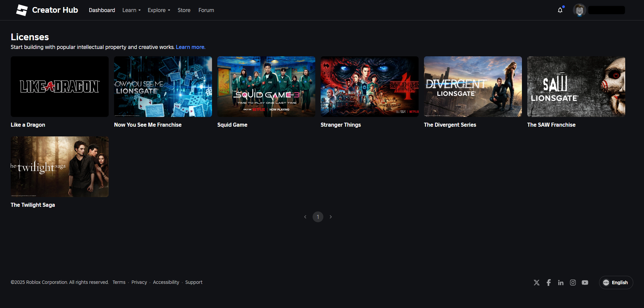Open the Now You See Me thumbnail
The width and height of the screenshot is (644, 308).
pos(163,86)
